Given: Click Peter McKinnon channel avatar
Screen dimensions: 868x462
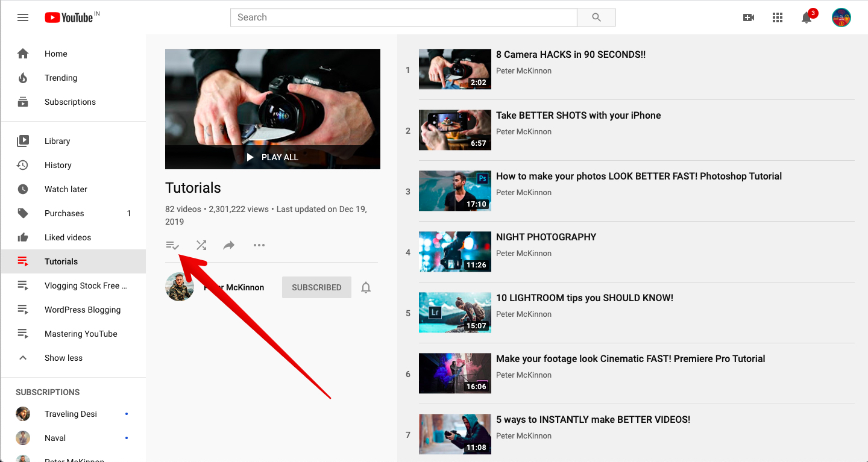Looking at the screenshot, I should click(180, 287).
